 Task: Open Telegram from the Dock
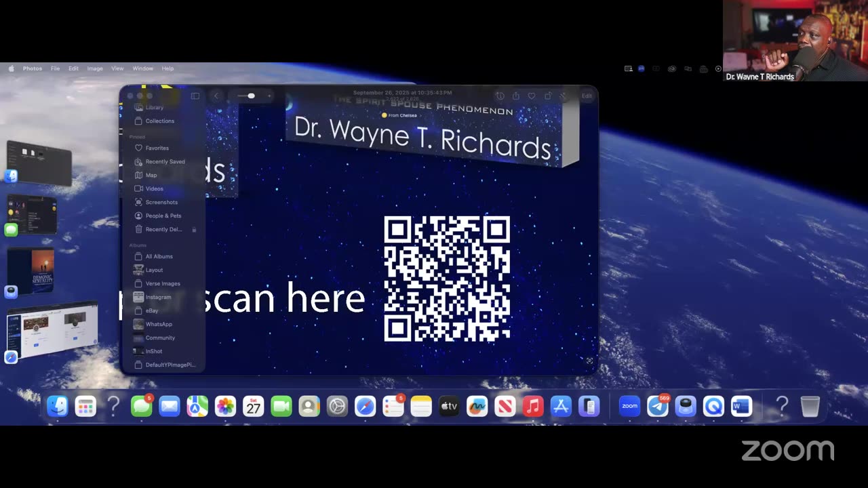(658, 406)
